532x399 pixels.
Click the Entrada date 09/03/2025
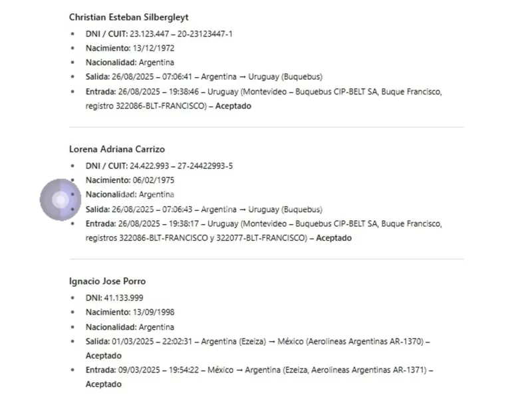(x=138, y=370)
